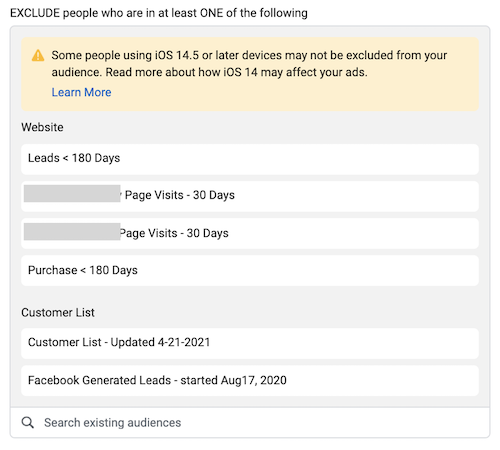The width and height of the screenshot is (500, 450).
Task: Click the Search existing audiences field
Action: coord(250,422)
